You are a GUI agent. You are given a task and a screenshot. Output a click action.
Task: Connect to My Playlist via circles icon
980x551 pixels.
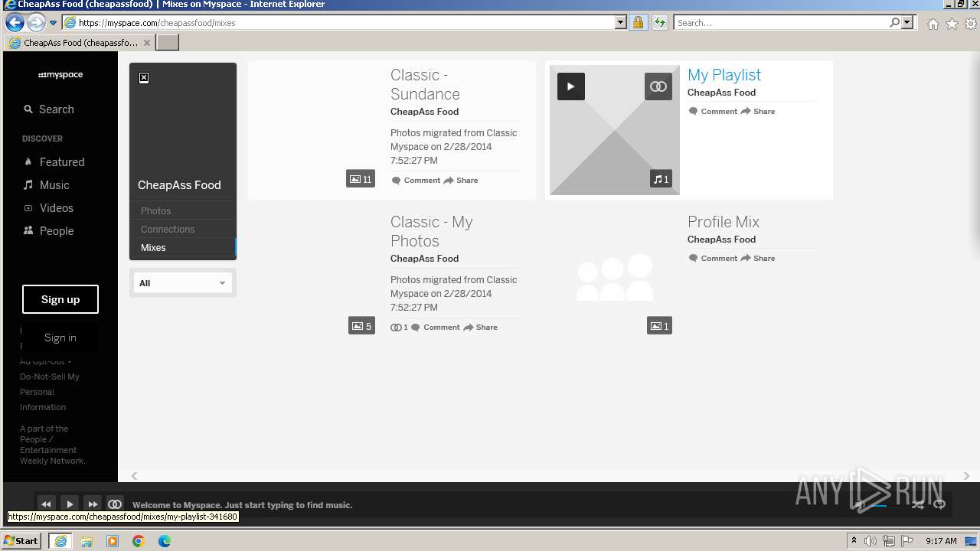click(x=658, y=86)
